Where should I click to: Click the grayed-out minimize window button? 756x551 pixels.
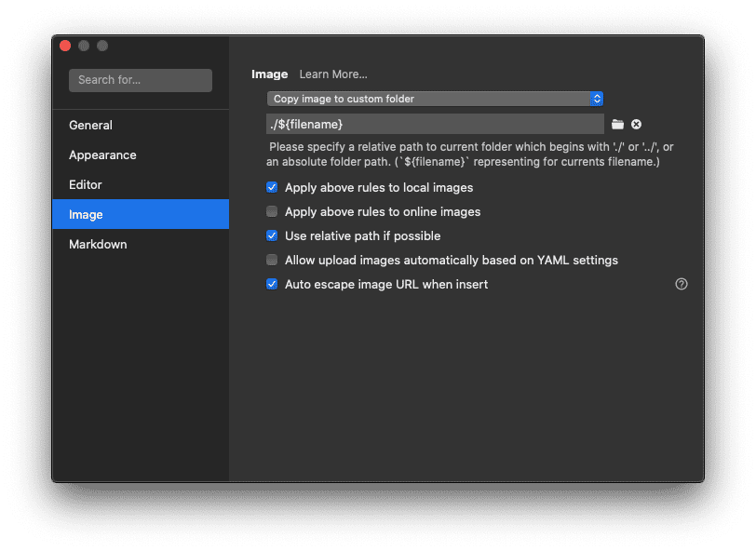point(84,46)
